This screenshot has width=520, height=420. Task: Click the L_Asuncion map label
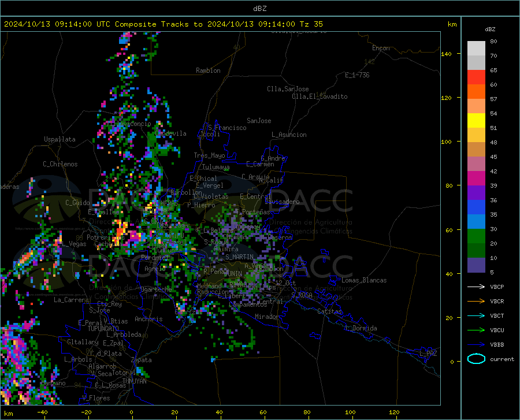[x=289, y=135]
